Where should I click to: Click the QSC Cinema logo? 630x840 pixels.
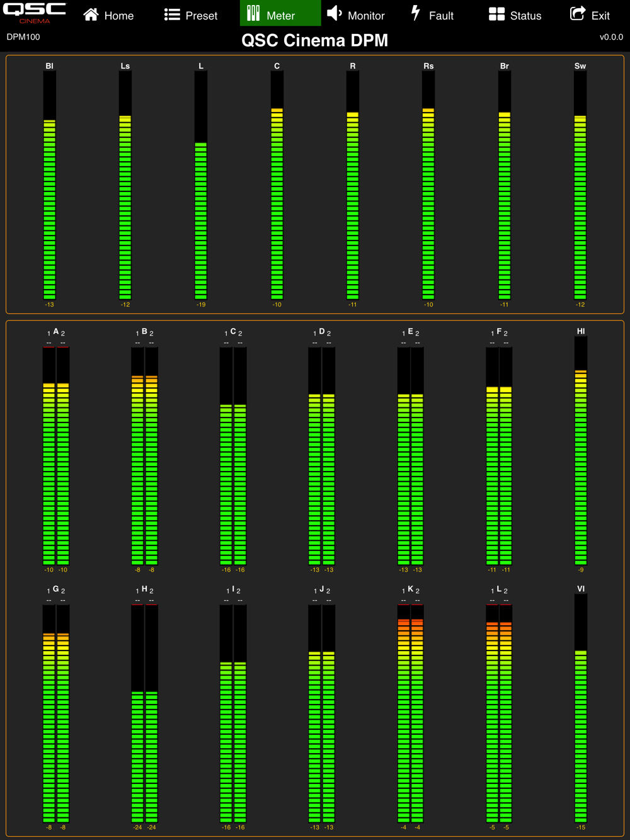coord(35,13)
